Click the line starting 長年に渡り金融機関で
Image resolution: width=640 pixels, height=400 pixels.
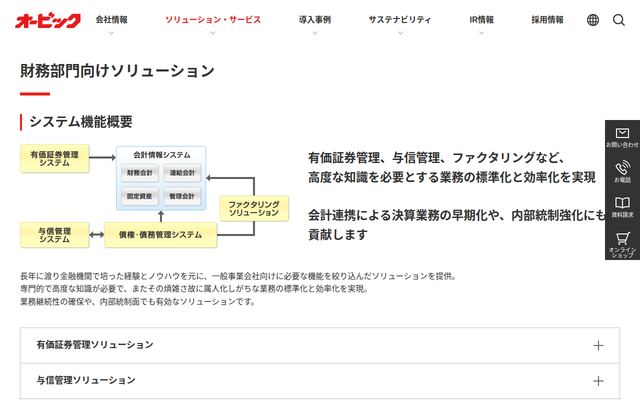click(x=238, y=276)
